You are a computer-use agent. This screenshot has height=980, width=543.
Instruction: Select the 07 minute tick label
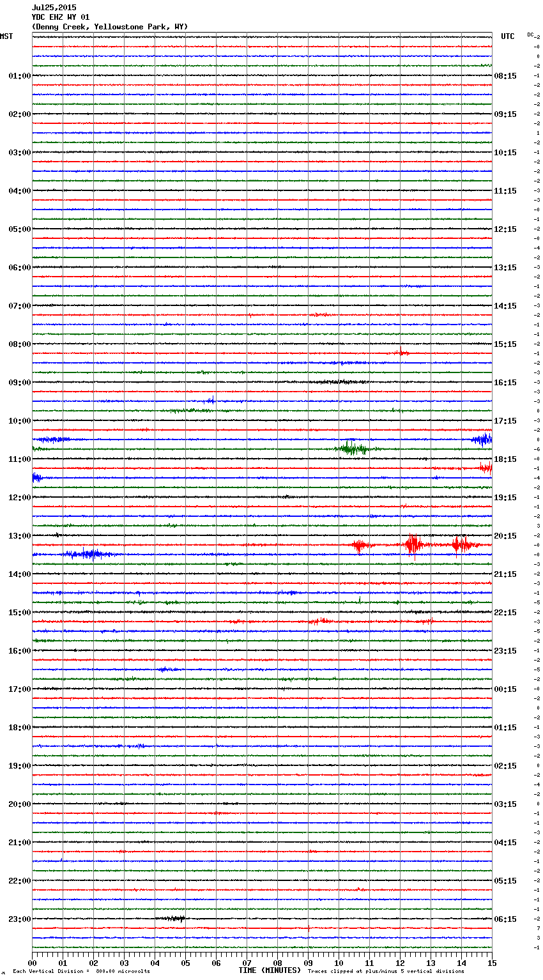click(247, 963)
